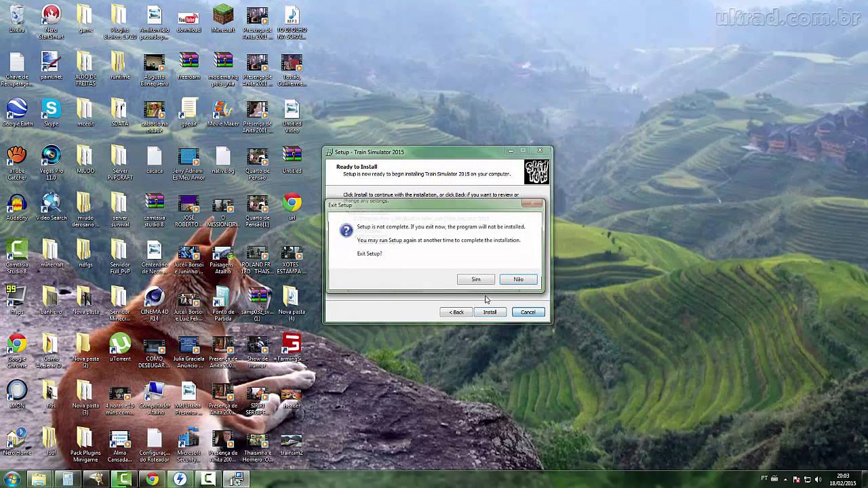This screenshot has height=488, width=868.
Task: Open Chrome from the taskbar
Action: (x=152, y=479)
